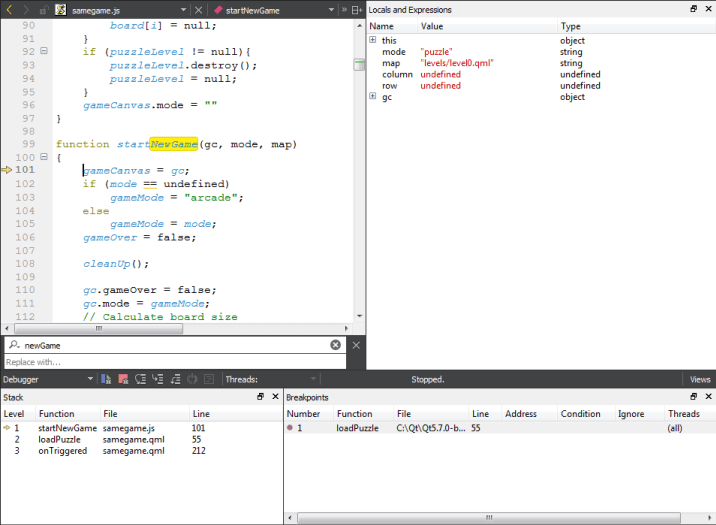The width and height of the screenshot is (716, 525).
Task: Toggle breakpoint 1 at loadPuzzle
Action: (291, 428)
